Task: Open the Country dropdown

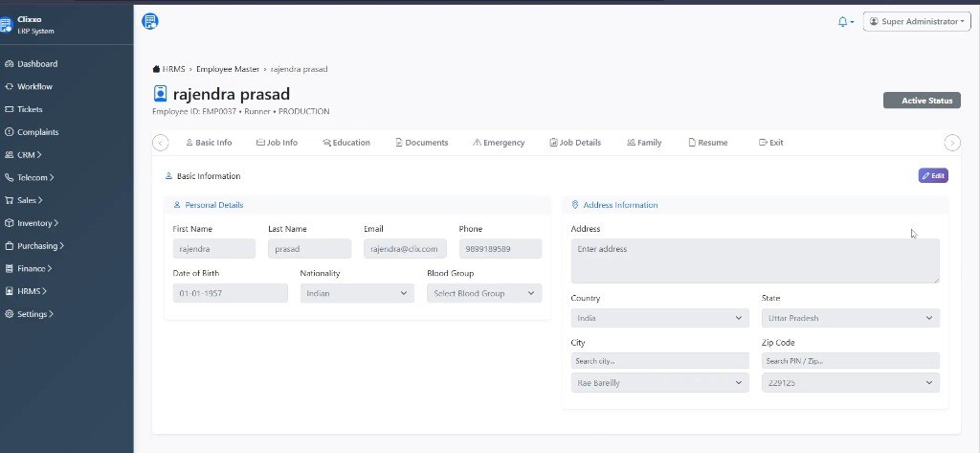Action: (660, 318)
